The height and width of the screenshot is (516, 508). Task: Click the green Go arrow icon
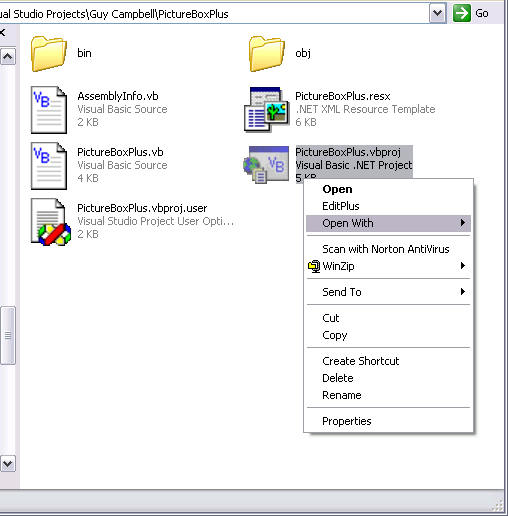[x=462, y=14]
